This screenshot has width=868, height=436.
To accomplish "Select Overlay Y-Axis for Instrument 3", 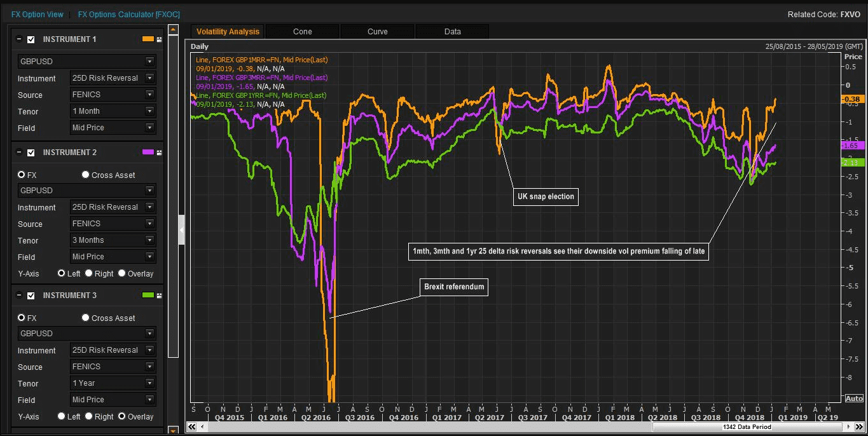I will (122, 416).
